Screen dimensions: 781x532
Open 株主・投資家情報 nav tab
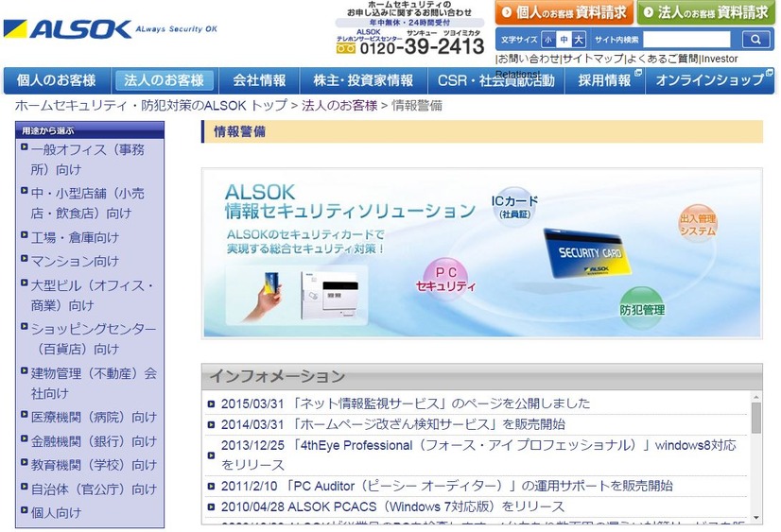pyautogui.click(x=363, y=80)
